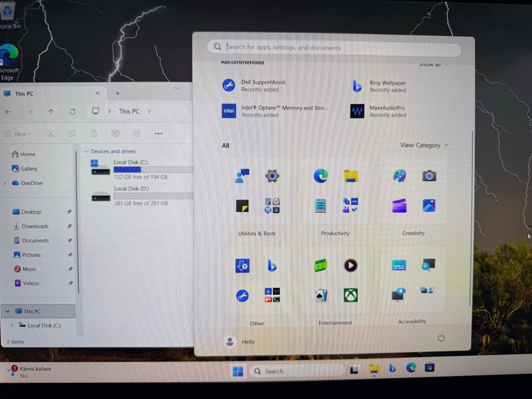Open the View: Category dropdown
Screen dimensions: 532x399
click(x=424, y=145)
